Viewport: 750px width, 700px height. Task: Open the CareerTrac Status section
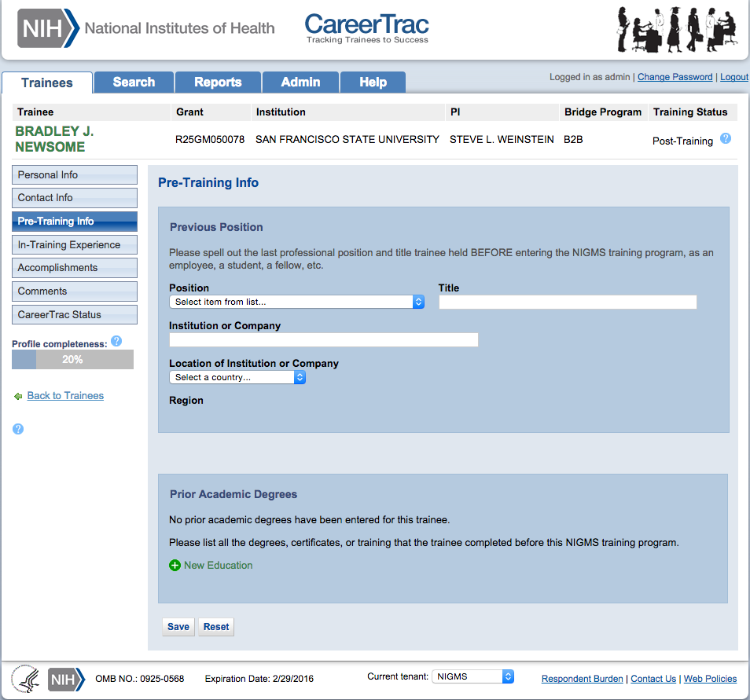[x=75, y=314]
